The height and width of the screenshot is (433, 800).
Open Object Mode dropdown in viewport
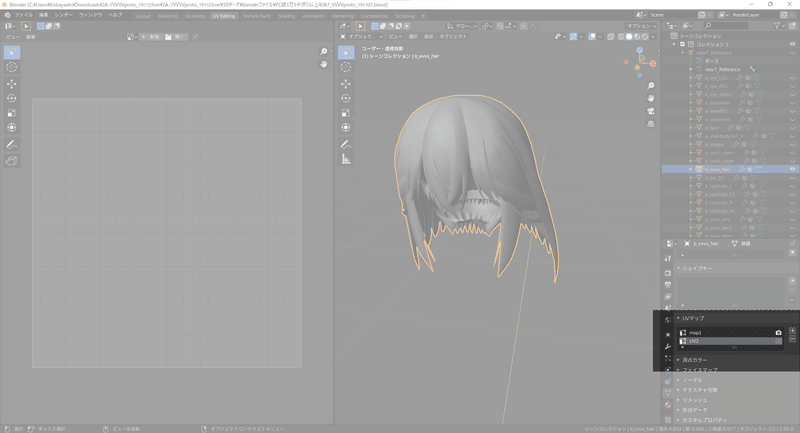coord(361,37)
